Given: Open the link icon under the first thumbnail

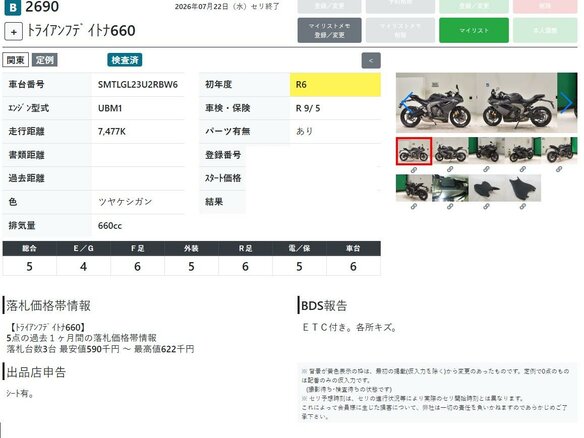Looking at the screenshot, I should (414, 170).
